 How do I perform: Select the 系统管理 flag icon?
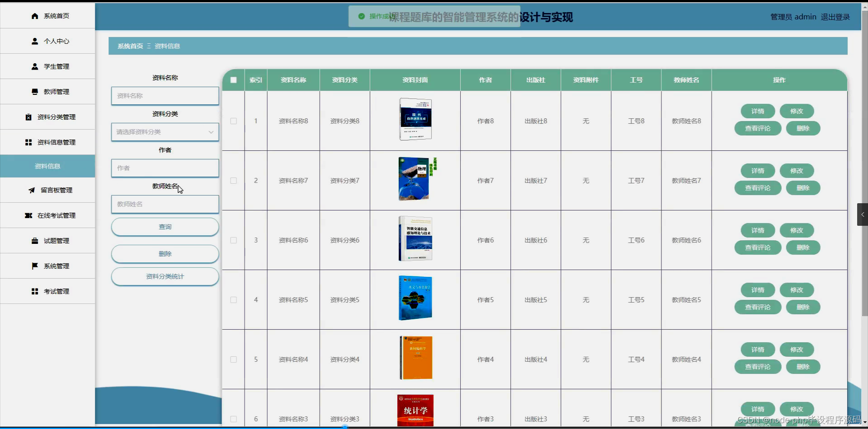[34, 266]
